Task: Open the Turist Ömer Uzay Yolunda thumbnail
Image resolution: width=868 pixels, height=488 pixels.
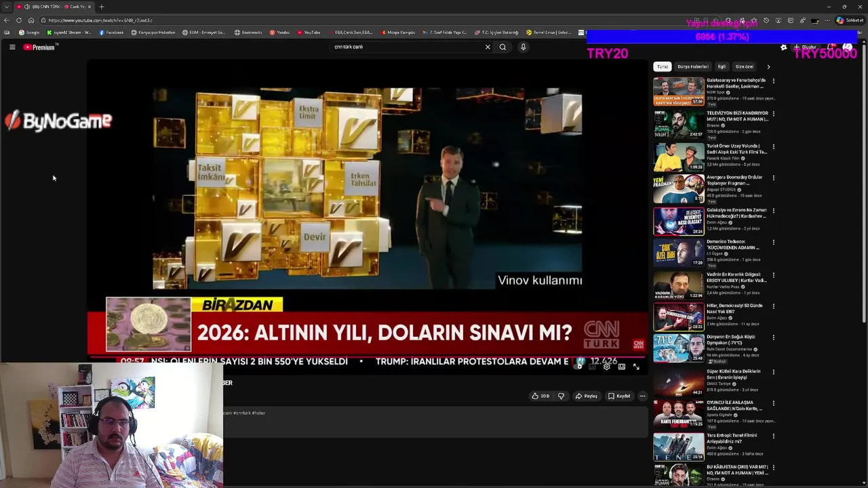Action: click(x=679, y=157)
